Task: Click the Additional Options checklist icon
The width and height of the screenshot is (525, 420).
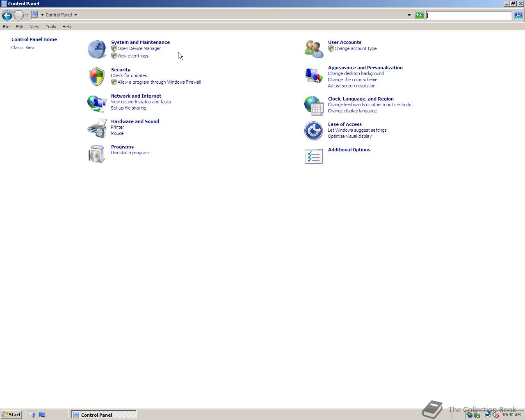Action: (314, 156)
